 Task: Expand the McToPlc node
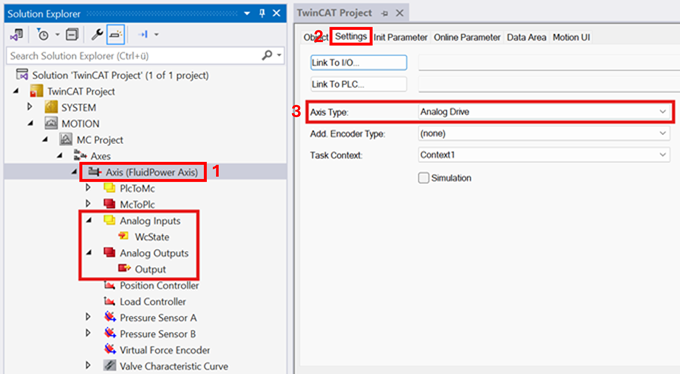click(x=88, y=203)
